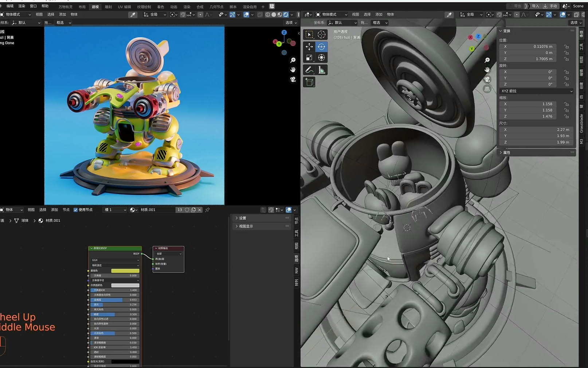Open GGX distribution dropdown on BSDF node

coord(115,260)
